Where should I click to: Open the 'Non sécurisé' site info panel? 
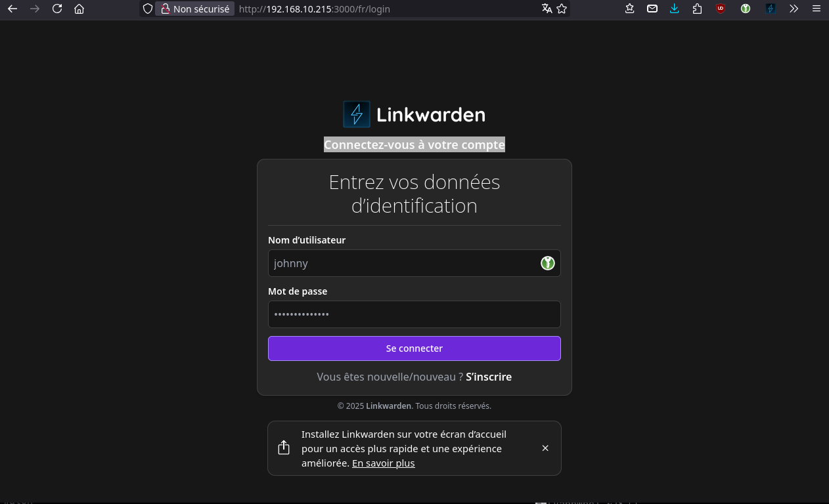pos(195,9)
